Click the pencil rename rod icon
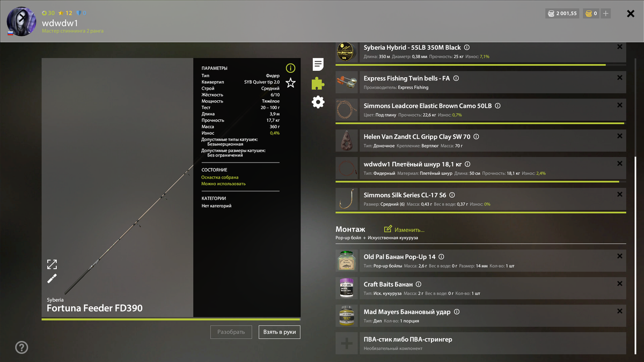 (x=52, y=278)
